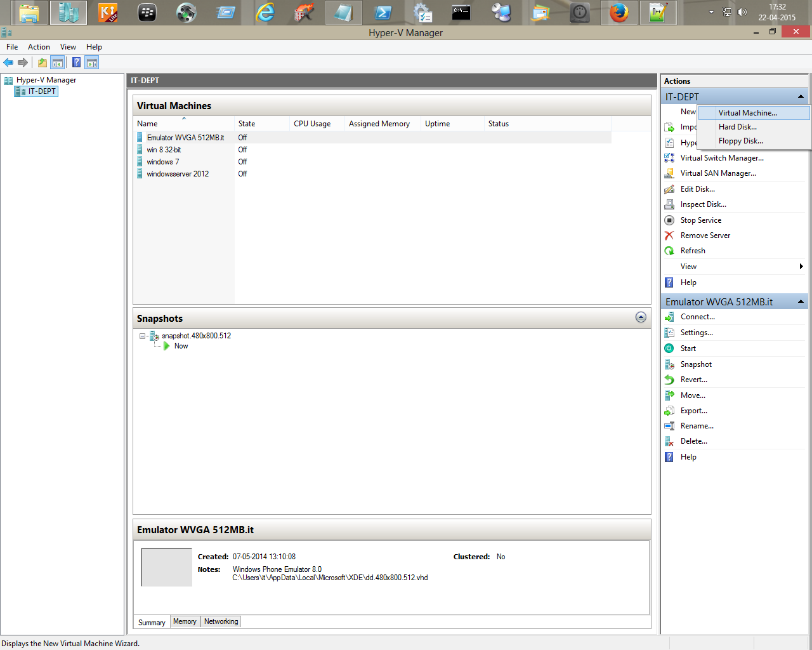The image size is (812, 650).
Task: Click the VM thumbnail preview box
Action: [166, 567]
